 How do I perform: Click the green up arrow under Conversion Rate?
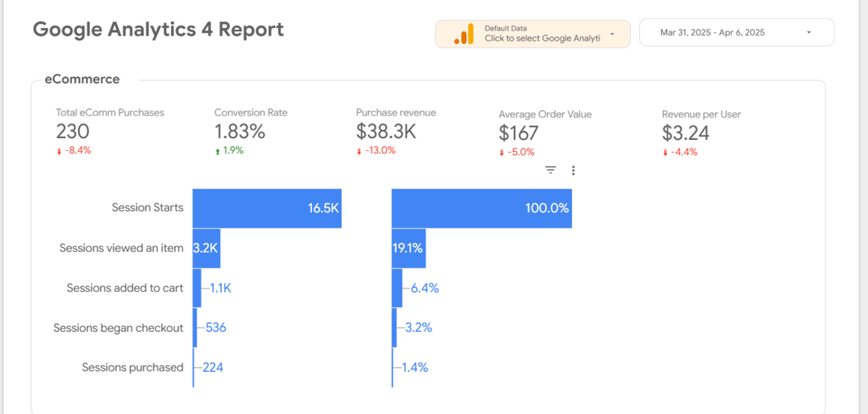click(218, 151)
